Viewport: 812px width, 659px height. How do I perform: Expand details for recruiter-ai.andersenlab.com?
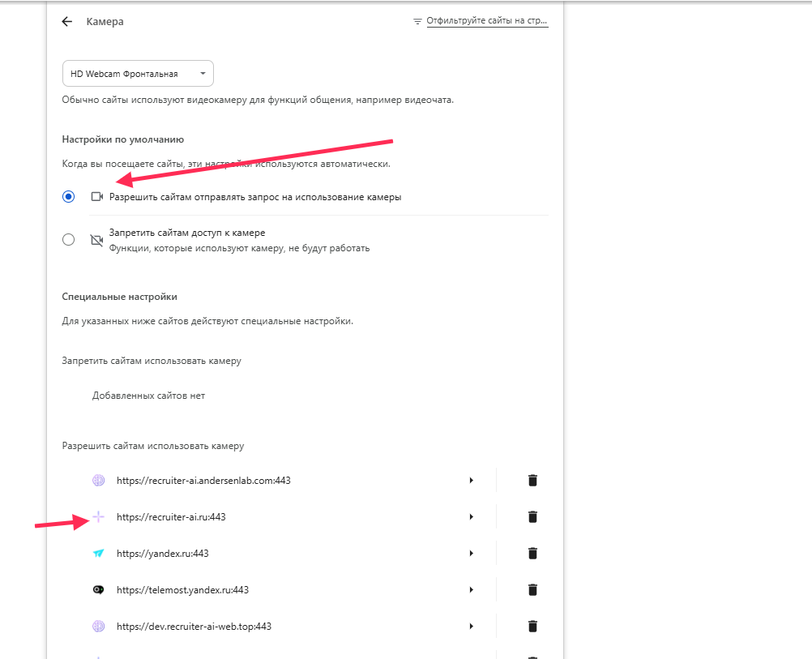[x=471, y=480]
